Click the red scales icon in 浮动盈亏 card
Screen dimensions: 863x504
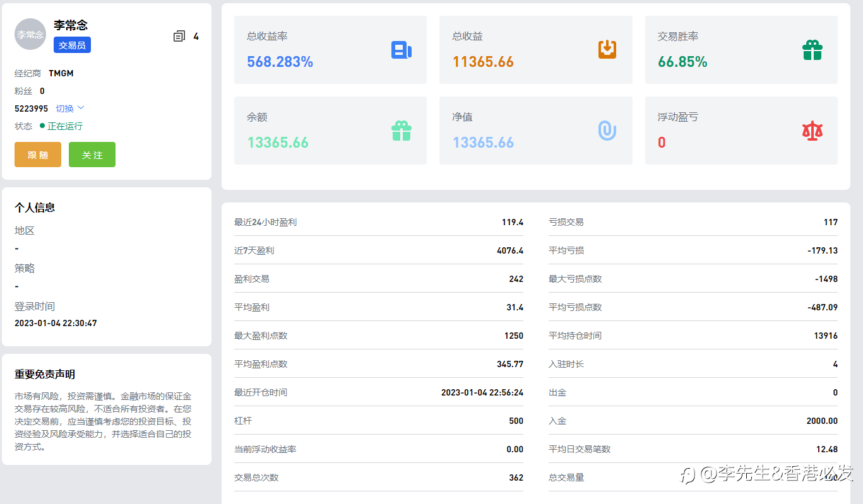812,131
